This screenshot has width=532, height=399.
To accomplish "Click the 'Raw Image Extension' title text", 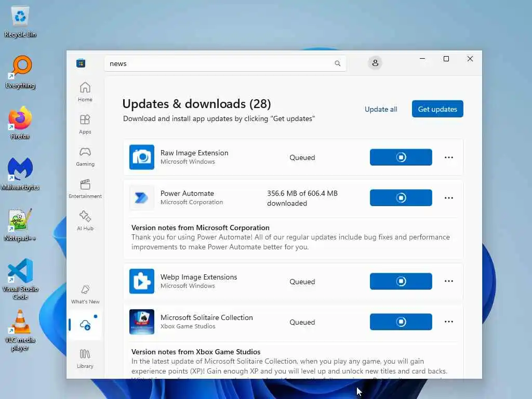I will (x=194, y=153).
